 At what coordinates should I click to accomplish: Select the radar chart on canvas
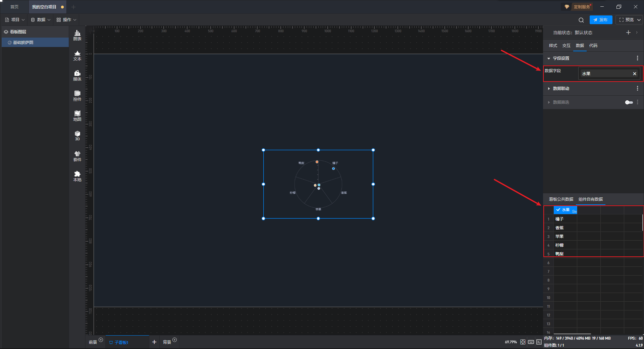click(318, 184)
